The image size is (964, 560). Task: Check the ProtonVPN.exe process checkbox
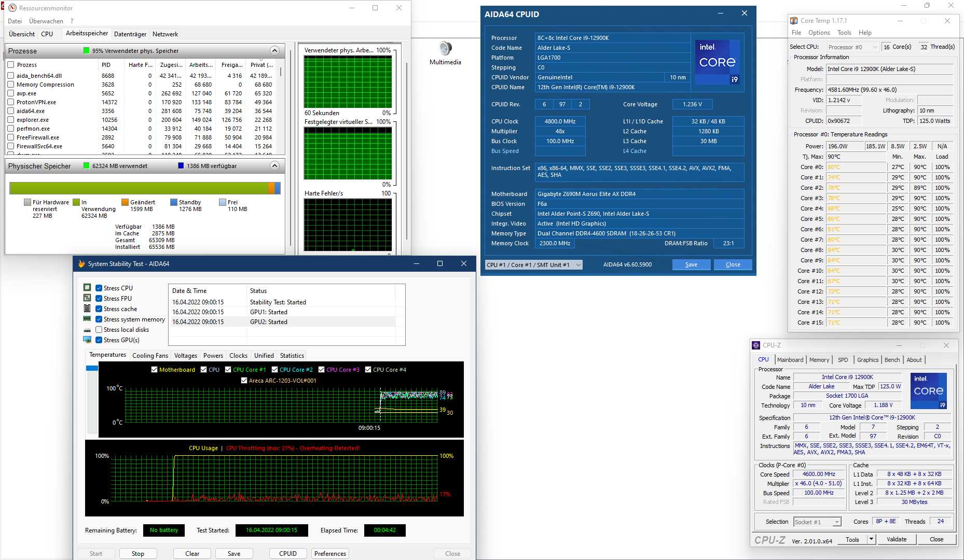[11, 102]
